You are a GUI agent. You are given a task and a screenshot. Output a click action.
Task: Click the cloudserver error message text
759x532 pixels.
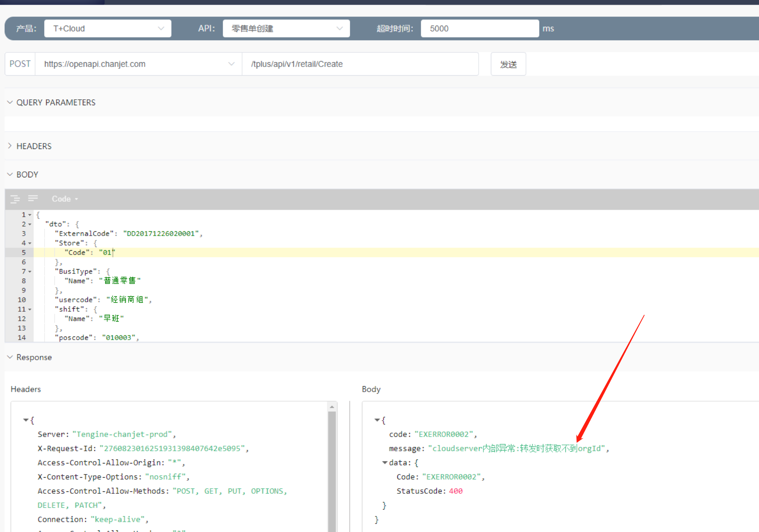click(517, 448)
